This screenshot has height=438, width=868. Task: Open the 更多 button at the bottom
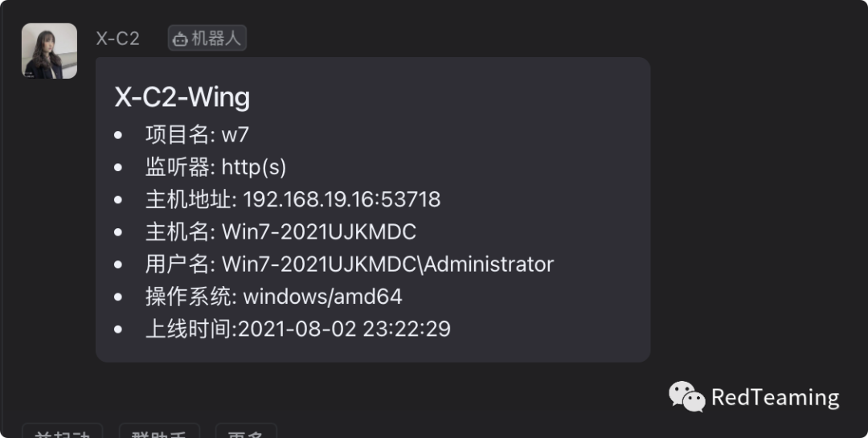coord(246,431)
